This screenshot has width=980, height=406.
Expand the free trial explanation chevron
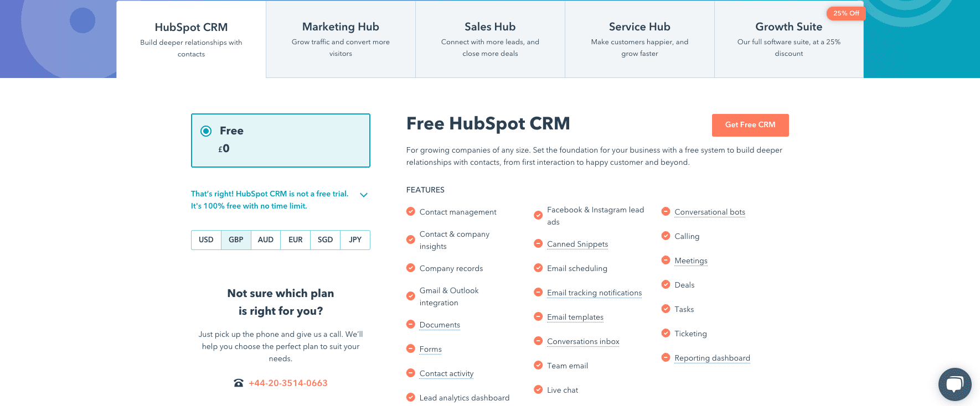[x=364, y=195]
